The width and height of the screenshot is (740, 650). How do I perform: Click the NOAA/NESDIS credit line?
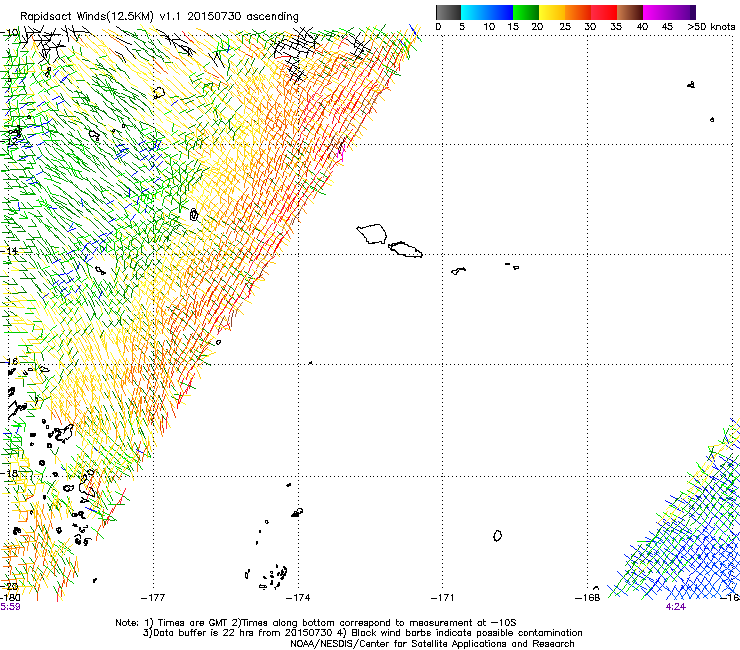click(432, 644)
